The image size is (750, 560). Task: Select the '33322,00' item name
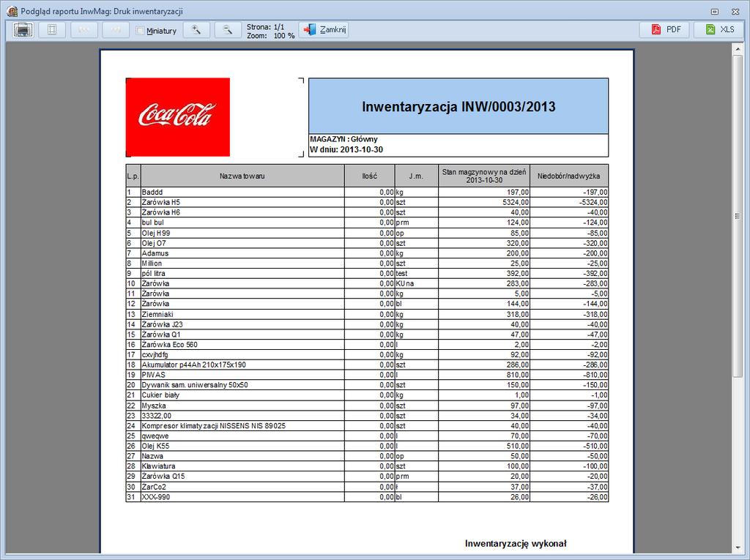tap(157, 416)
